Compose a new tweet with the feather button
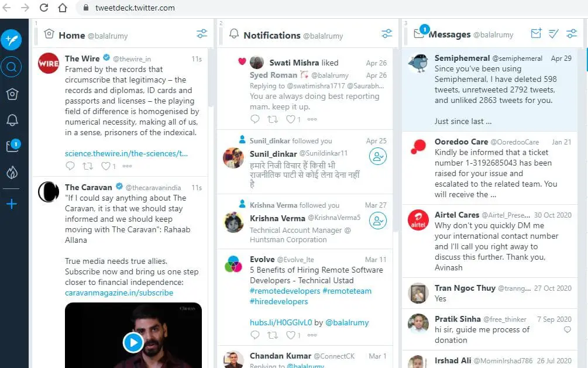This screenshot has height=368, width=588. pyautogui.click(x=11, y=39)
